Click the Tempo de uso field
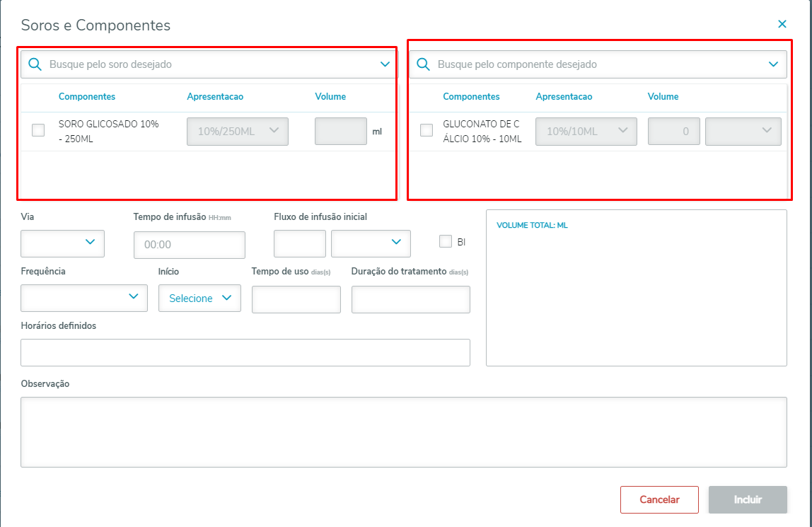The image size is (812, 527). [296, 299]
